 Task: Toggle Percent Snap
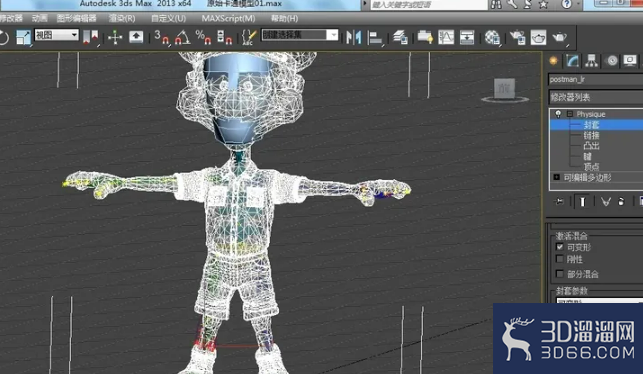(x=203, y=37)
